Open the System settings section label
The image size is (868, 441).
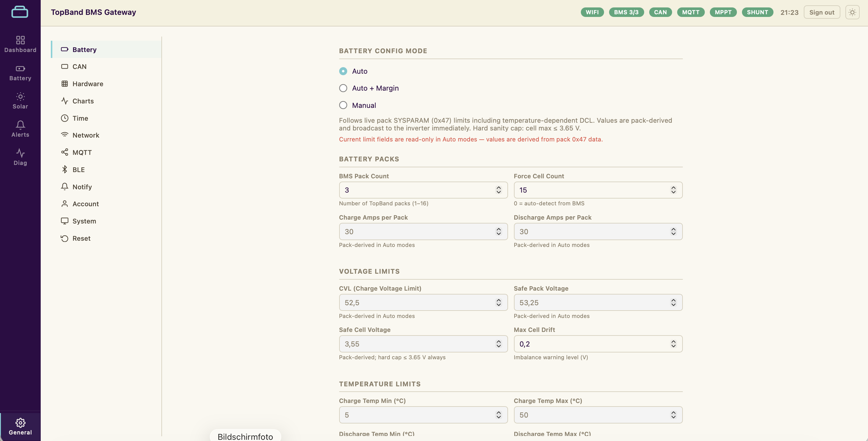pyautogui.click(x=84, y=221)
